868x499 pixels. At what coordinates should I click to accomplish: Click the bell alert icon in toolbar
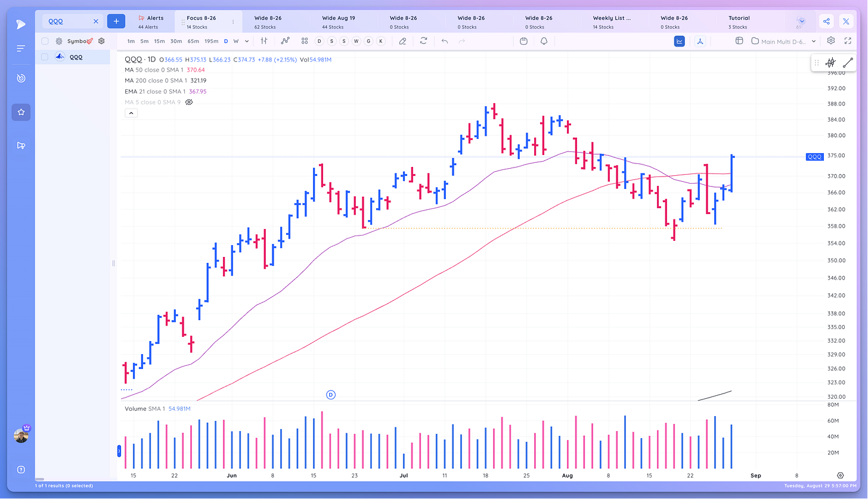click(x=544, y=41)
